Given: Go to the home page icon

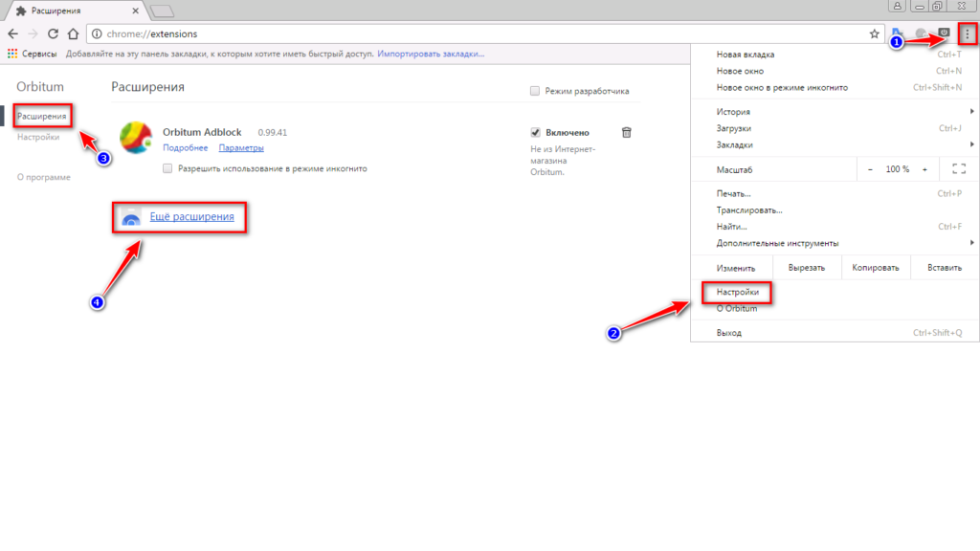Looking at the screenshot, I should point(73,33).
